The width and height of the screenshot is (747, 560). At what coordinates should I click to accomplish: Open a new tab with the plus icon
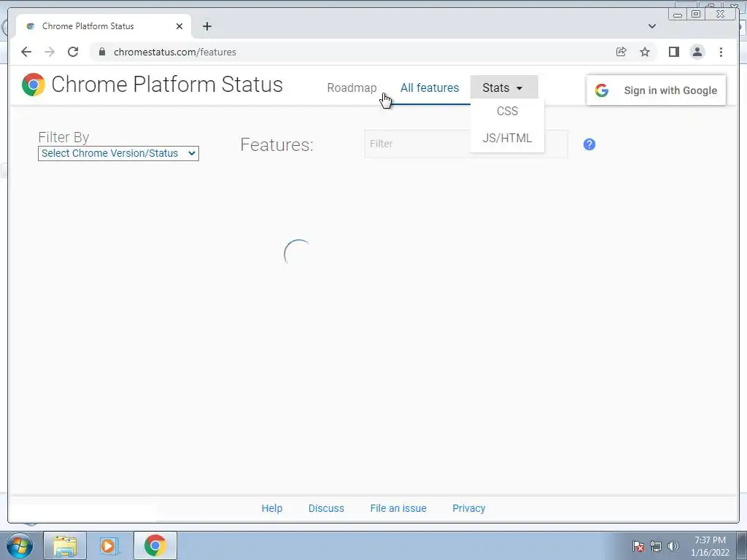(206, 26)
